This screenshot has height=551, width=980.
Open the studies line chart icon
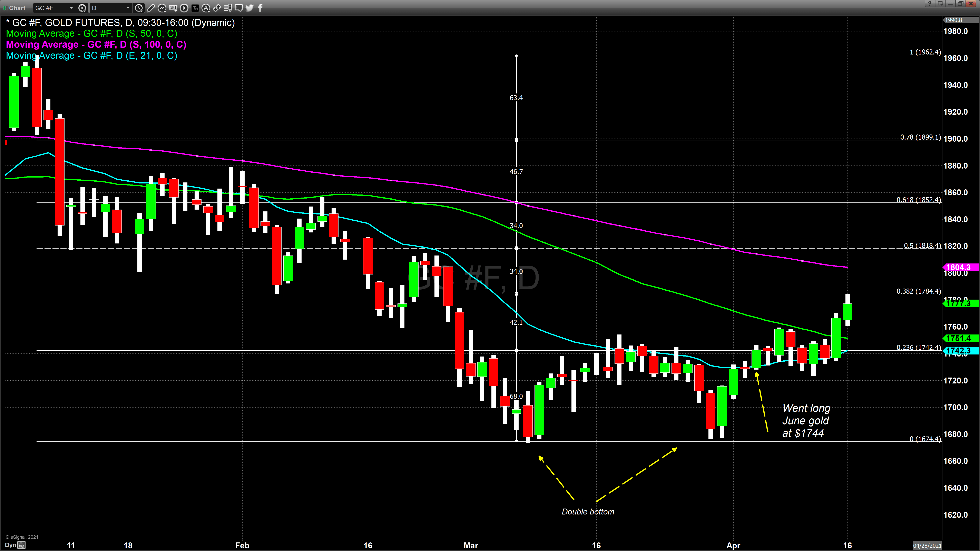(x=162, y=8)
